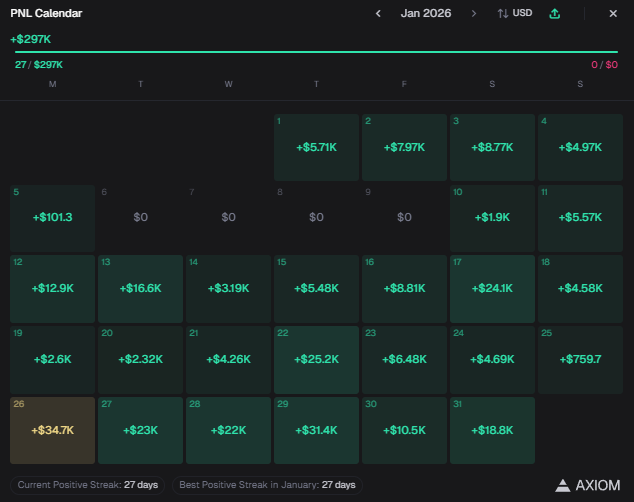Select day 7 cell showing $0

[x=228, y=218]
